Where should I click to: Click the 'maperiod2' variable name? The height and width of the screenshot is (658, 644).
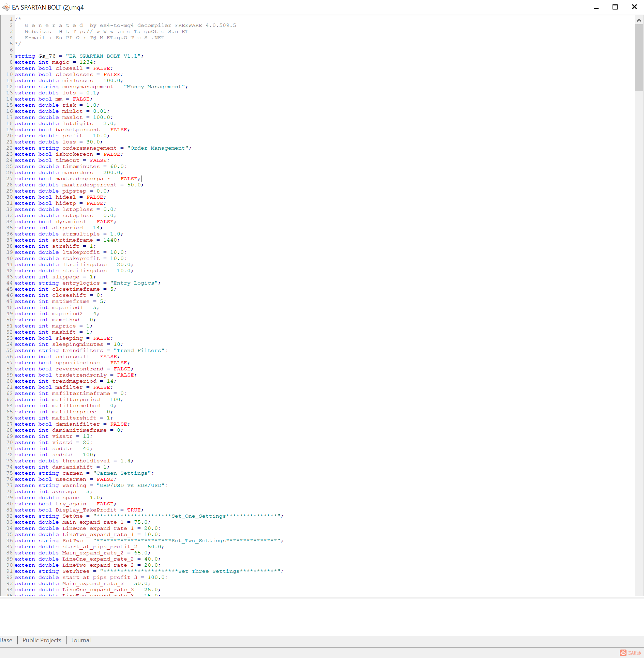(68, 314)
